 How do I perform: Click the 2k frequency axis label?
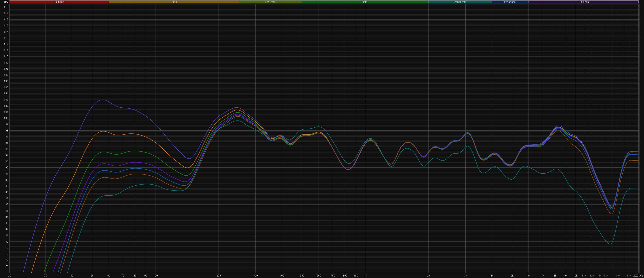point(428,275)
